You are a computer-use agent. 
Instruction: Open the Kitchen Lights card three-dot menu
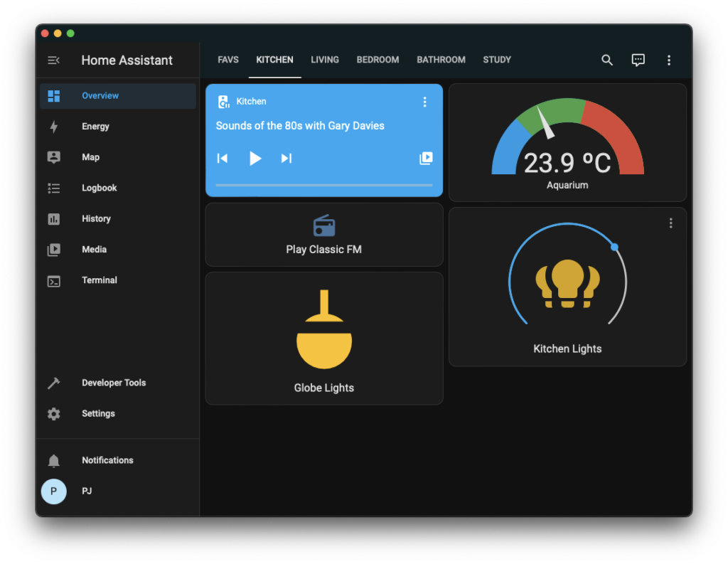click(x=670, y=223)
